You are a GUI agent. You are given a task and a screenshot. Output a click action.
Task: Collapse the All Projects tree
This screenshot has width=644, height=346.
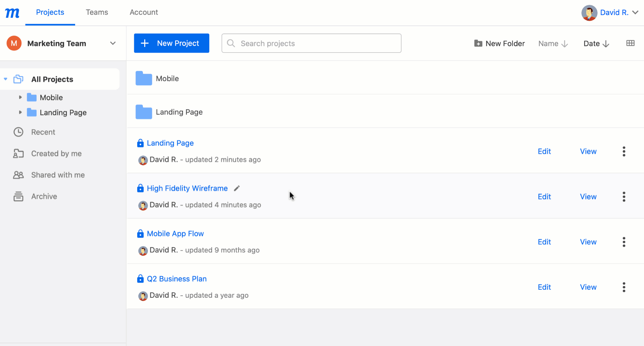pyautogui.click(x=5, y=79)
